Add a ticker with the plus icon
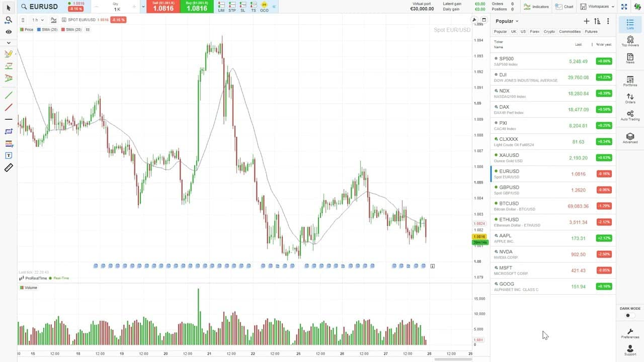The width and height of the screenshot is (644, 362). [586, 21]
